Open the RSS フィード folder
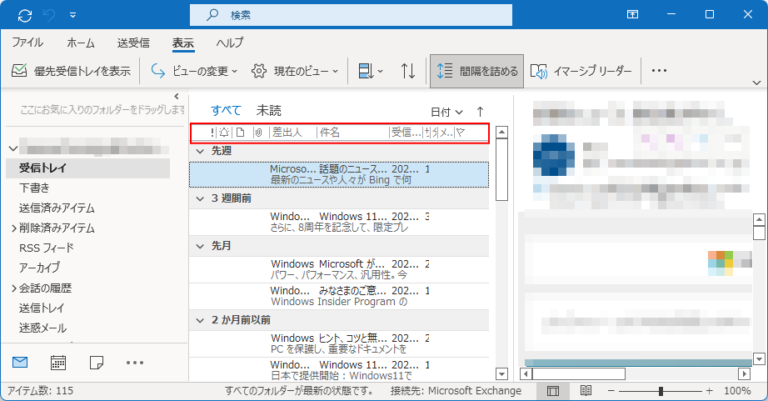The image size is (768, 401). coord(47,248)
